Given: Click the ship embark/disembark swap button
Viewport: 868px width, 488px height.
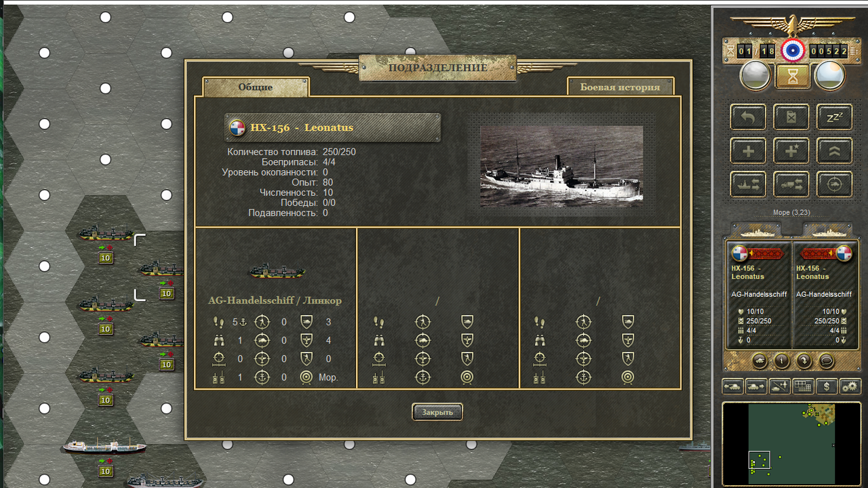Looking at the screenshot, I should [x=748, y=184].
